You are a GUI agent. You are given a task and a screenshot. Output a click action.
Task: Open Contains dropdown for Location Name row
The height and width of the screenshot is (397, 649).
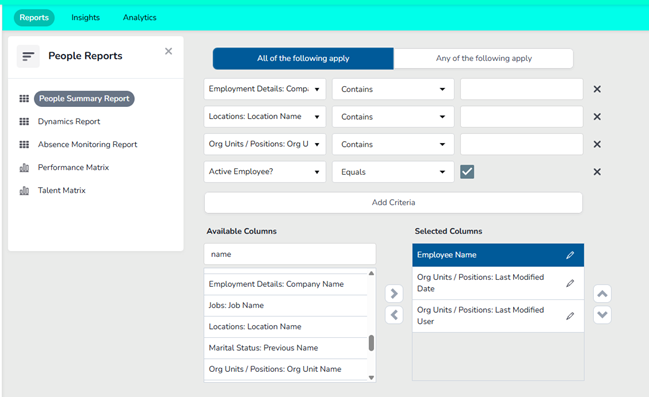click(x=393, y=117)
